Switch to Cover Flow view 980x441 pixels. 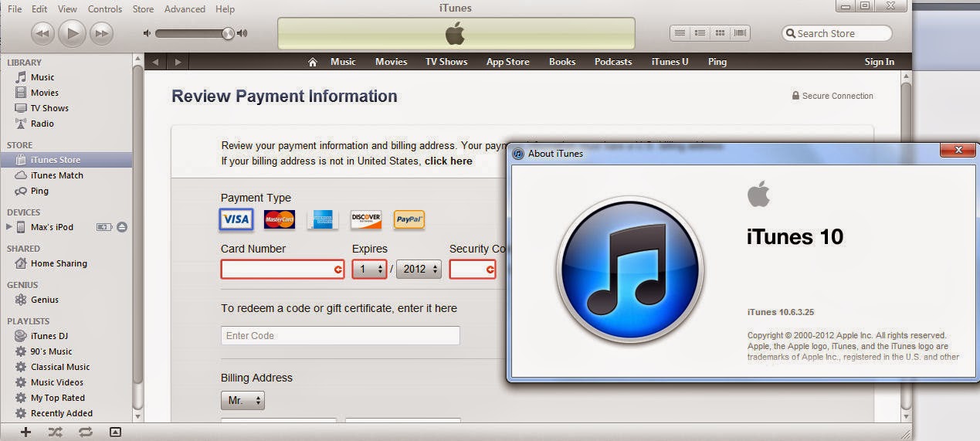(740, 33)
